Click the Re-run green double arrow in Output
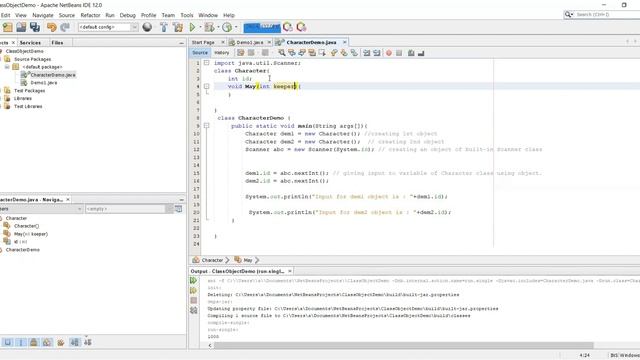The width and height of the screenshot is (640, 360). [193, 281]
